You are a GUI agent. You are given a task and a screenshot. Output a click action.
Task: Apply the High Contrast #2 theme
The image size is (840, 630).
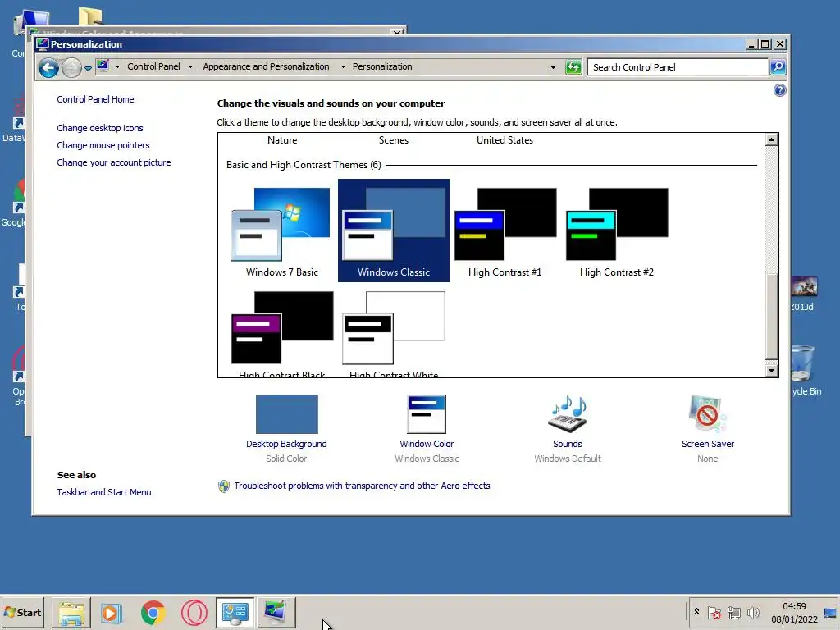(616, 231)
